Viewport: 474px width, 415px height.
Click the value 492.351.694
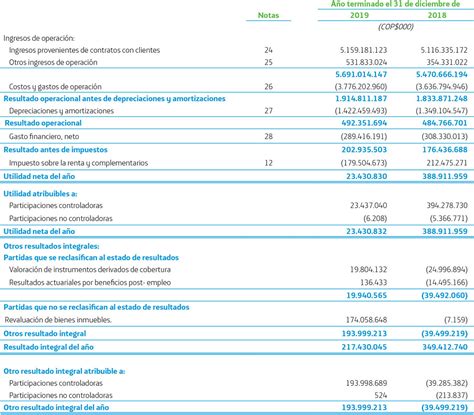[364, 123]
